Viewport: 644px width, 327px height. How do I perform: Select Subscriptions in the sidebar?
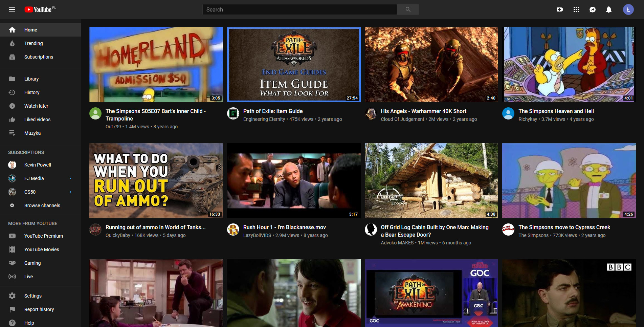(x=41, y=57)
